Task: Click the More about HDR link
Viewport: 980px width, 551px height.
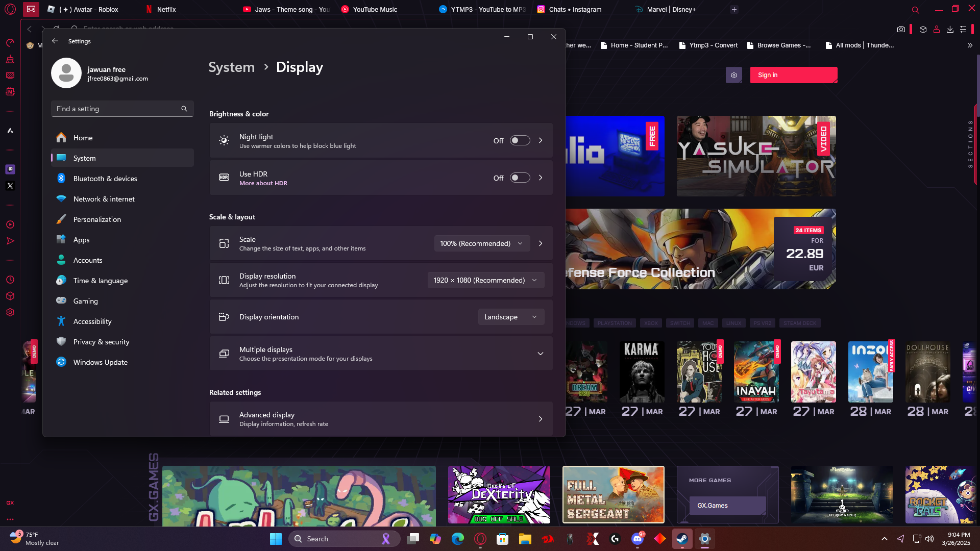Action: tap(263, 183)
